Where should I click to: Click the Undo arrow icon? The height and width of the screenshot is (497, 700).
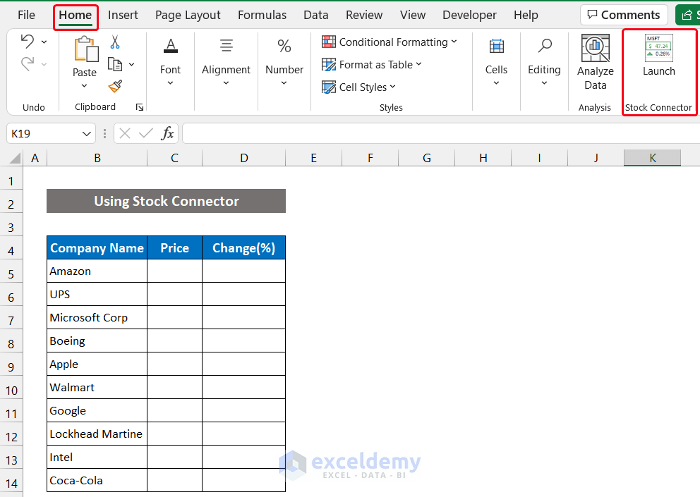(x=27, y=42)
